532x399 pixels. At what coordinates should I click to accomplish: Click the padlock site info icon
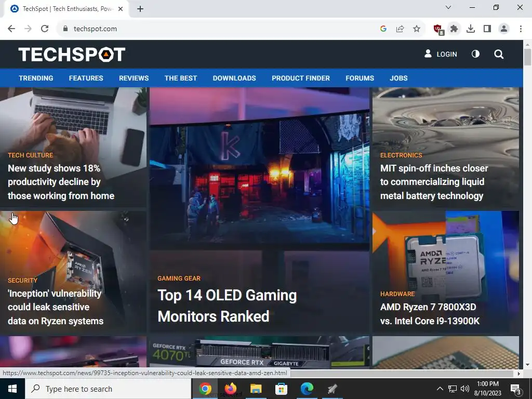coord(65,29)
